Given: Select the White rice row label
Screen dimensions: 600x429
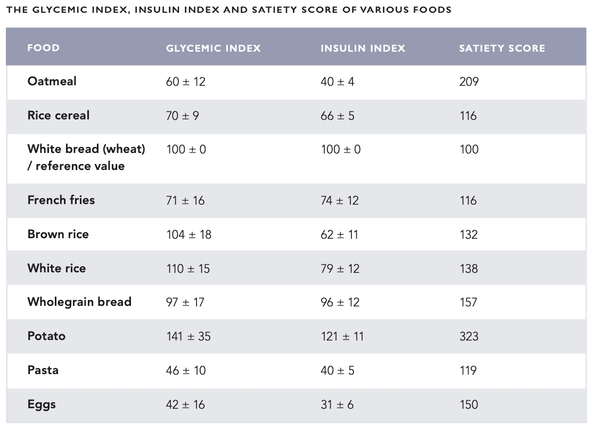Looking at the screenshot, I should tap(56, 268).
